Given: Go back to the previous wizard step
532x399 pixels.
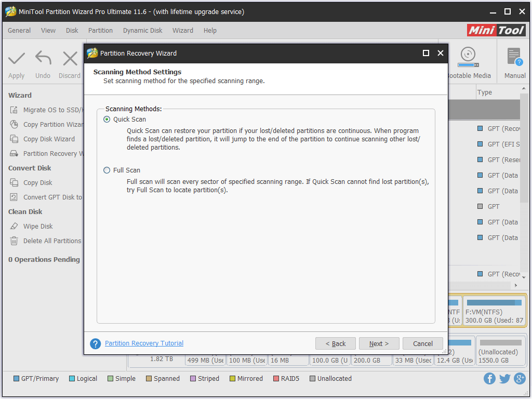Looking at the screenshot, I should point(336,344).
